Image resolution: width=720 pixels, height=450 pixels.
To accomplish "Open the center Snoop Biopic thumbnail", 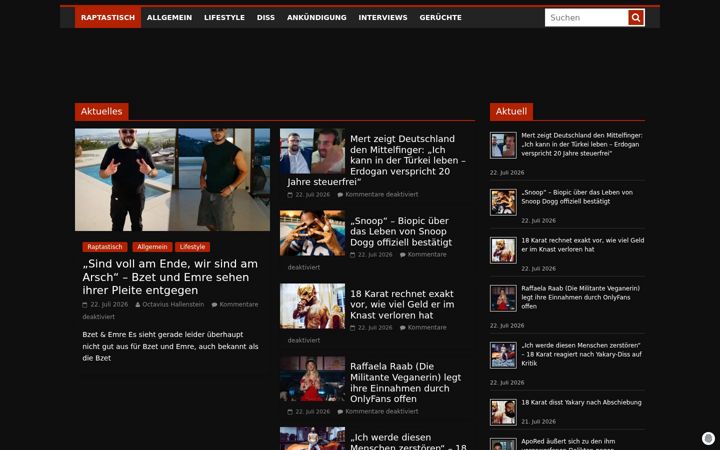I will tap(312, 233).
